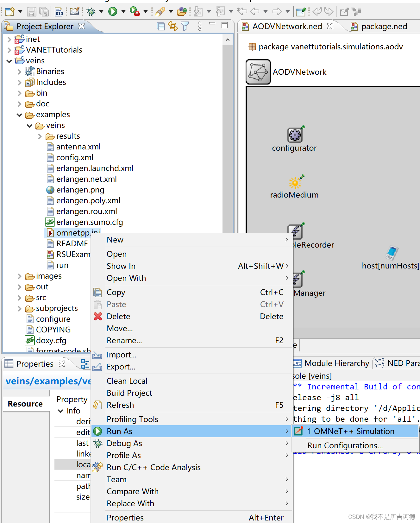Open Run Configurations... submenu item

click(356, 445)
